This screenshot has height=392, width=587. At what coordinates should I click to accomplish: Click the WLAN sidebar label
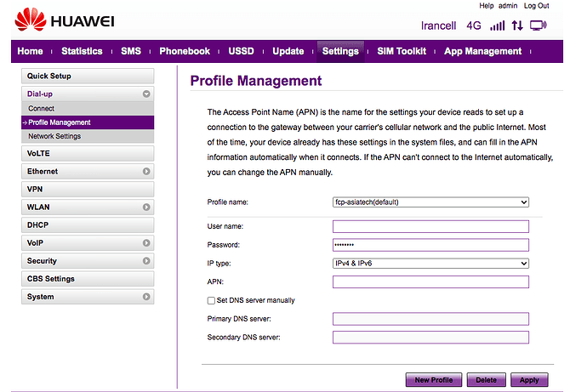pos(38,207)
